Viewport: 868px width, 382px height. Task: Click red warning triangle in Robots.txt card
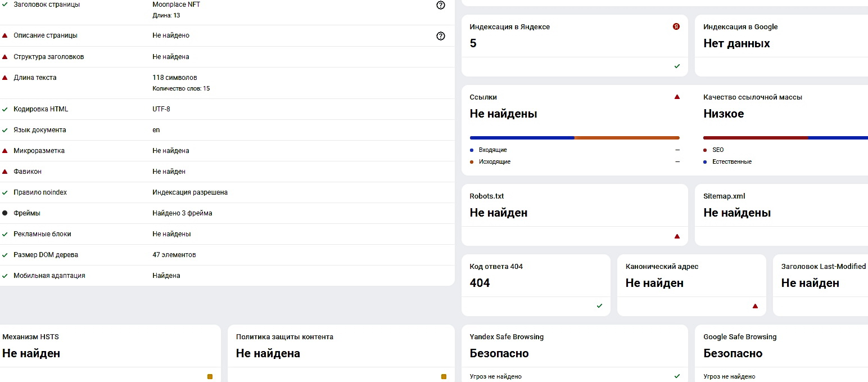677,236
